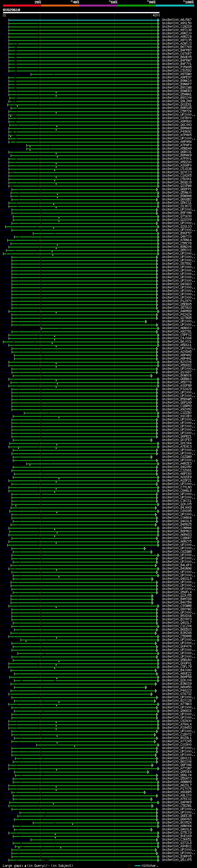Screen dimensions: 197x868
Task: Click hit label UniRef100_Q7S630
Action: click(x=177, y=216)
